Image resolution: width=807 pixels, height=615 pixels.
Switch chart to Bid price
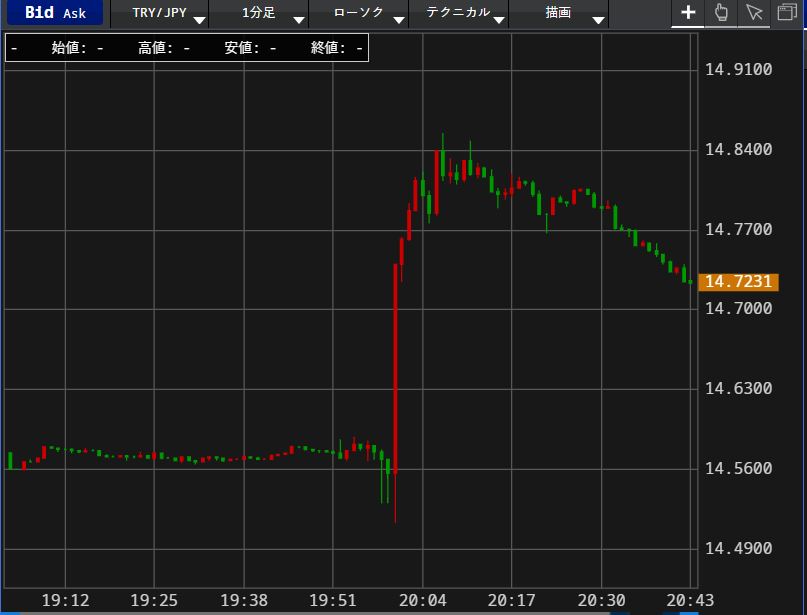pyautogui.click(x=39, y=12)
